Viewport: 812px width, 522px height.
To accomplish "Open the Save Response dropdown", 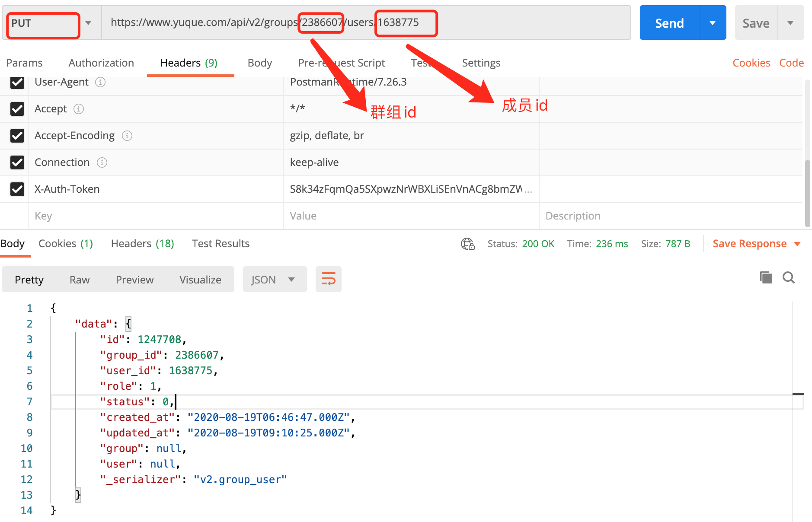I will click(756, 244).
